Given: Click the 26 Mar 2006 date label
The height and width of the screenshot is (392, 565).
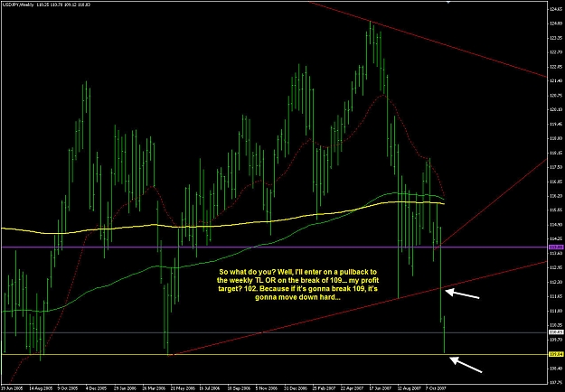Looking at the screenshot, I should (x=153, y=388).
